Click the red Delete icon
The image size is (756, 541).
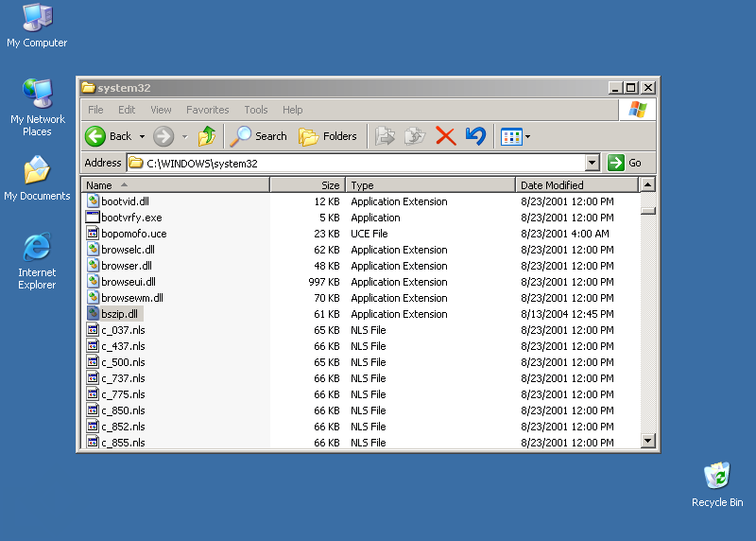tap(445, 136)
